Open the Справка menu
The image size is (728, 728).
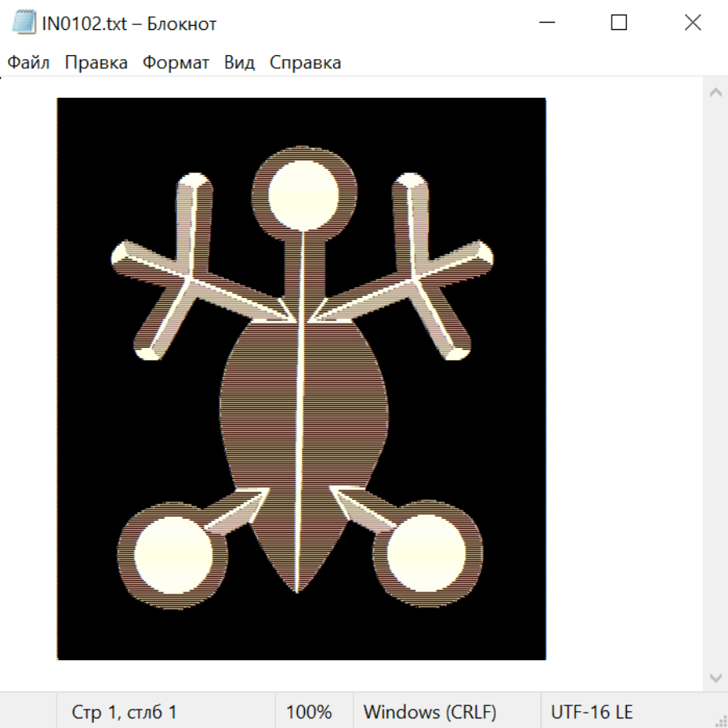305,63
